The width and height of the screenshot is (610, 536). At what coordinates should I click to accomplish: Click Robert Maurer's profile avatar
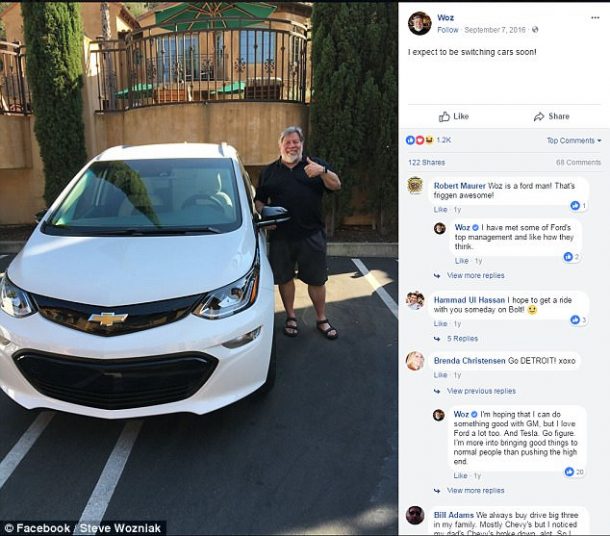tap(415, 186)
